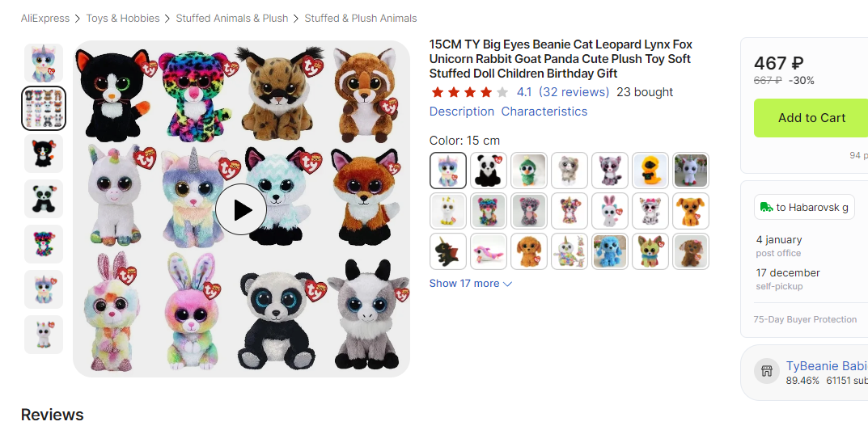The height and width of the screenshot is (430, 868).
Task: Expand Show 17 more colors
Action: 470,284
